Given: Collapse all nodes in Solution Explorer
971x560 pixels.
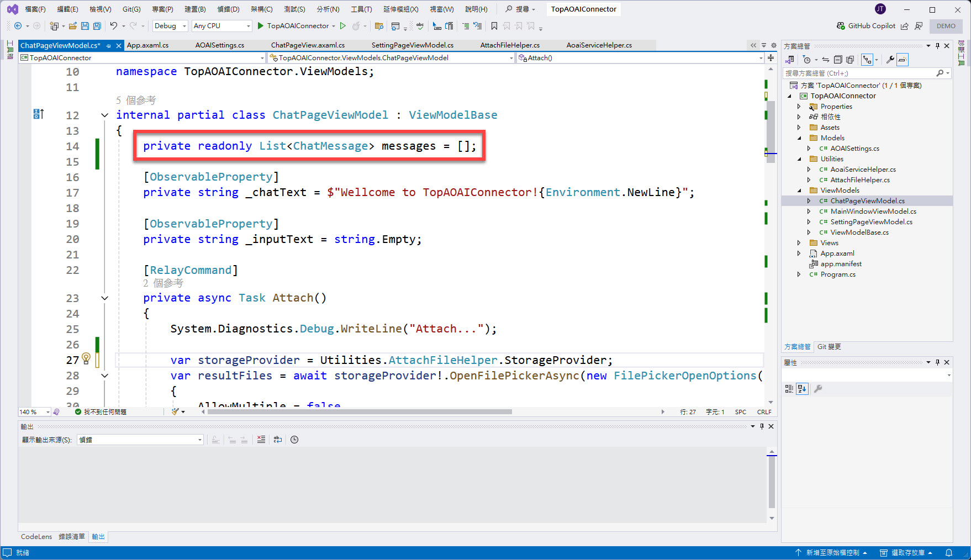Looking at the screenshot, I should pos(838,60).
